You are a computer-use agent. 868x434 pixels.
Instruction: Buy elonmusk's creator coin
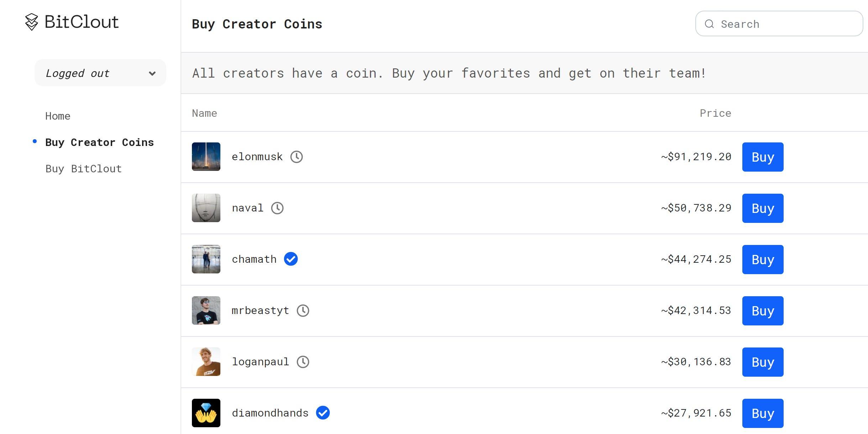click(x=762, y=157)
